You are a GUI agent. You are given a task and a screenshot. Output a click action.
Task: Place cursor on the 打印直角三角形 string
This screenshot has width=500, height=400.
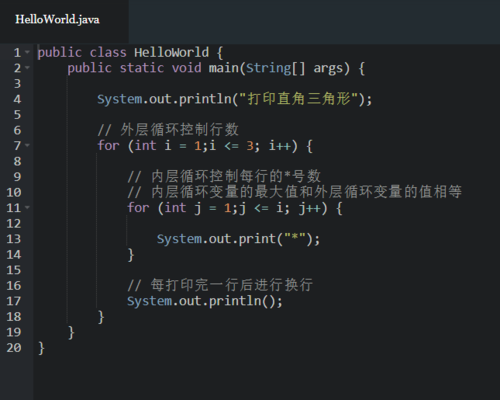pos(299,99)
